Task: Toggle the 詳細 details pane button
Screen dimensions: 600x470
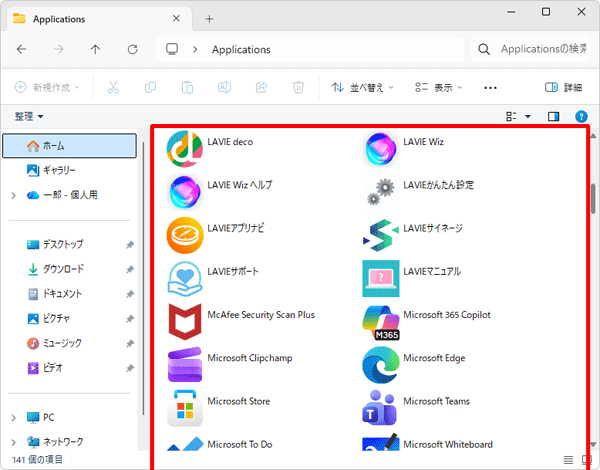Action: point(564,87)
